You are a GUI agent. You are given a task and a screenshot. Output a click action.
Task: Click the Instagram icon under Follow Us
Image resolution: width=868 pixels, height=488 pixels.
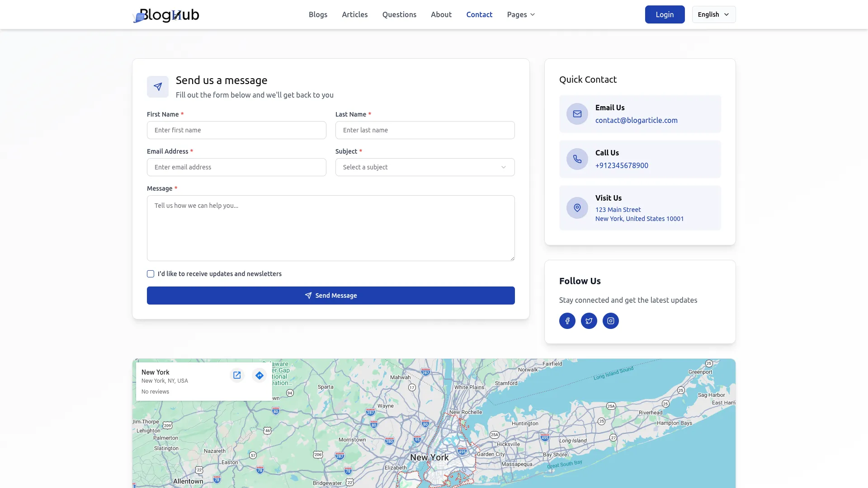pyautogui.click(x=610, y=321)
